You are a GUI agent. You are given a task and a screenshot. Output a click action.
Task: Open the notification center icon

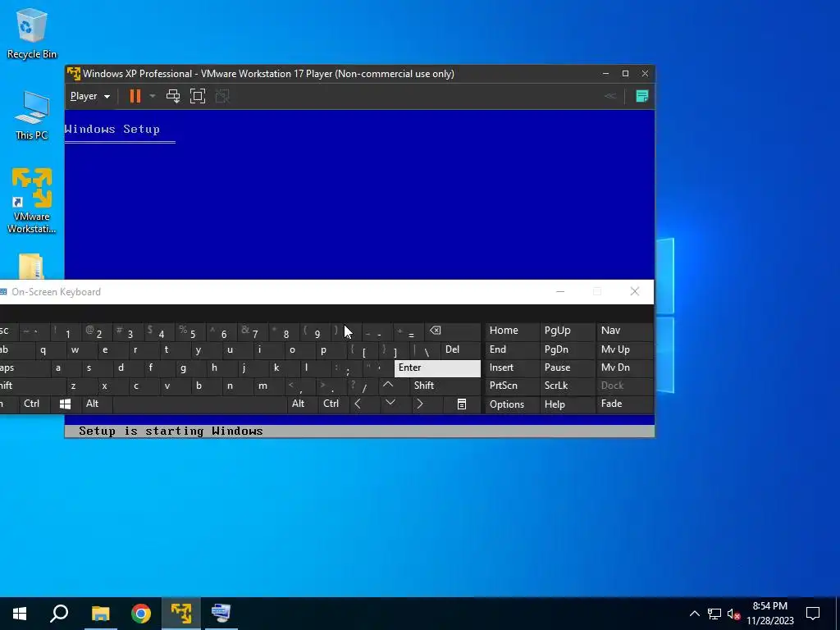[813, 614]
